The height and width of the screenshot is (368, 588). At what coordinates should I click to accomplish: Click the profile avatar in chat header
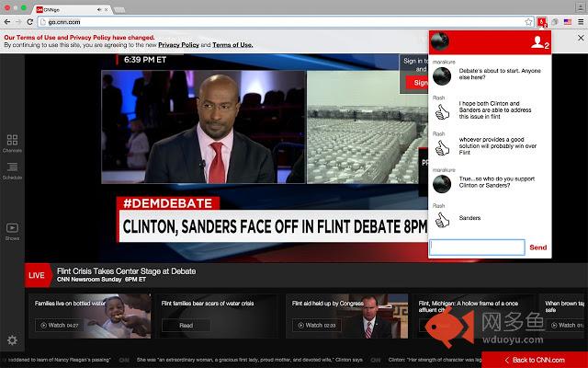439,41
